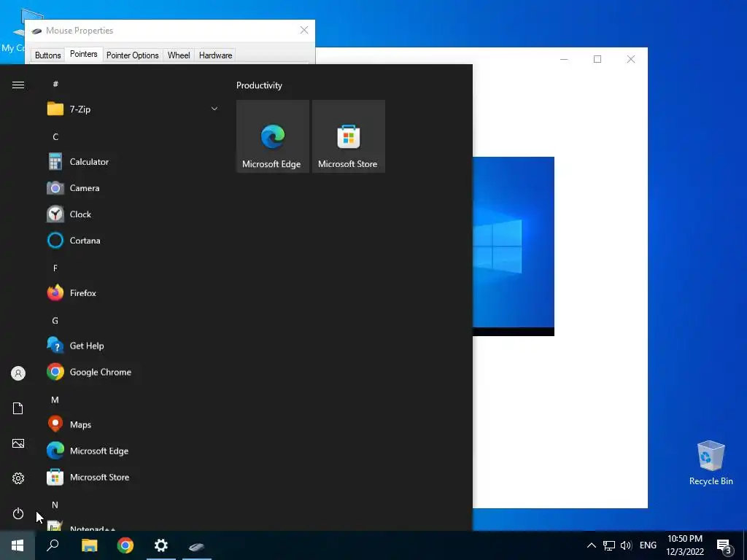This screenshot has width=747, height=560.
Task: Click the # header in app list
Action: 55,85
